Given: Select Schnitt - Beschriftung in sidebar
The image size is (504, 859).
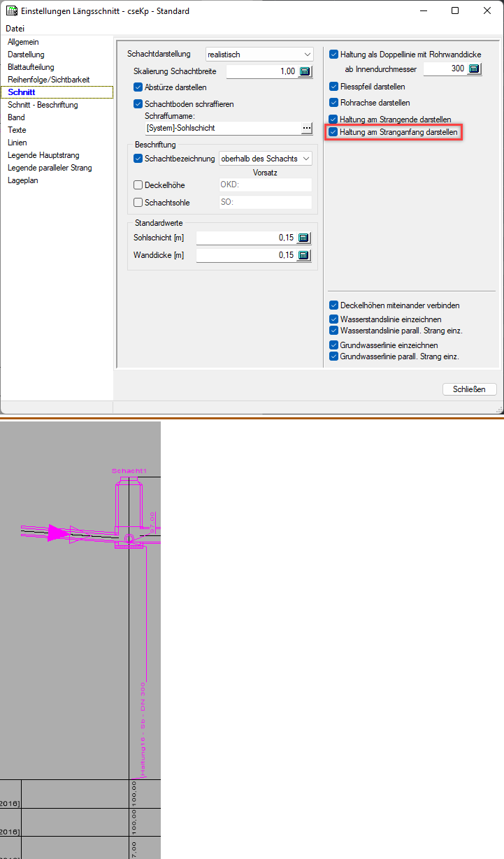Looking at the screenshot, I should [x=43, y=105].
